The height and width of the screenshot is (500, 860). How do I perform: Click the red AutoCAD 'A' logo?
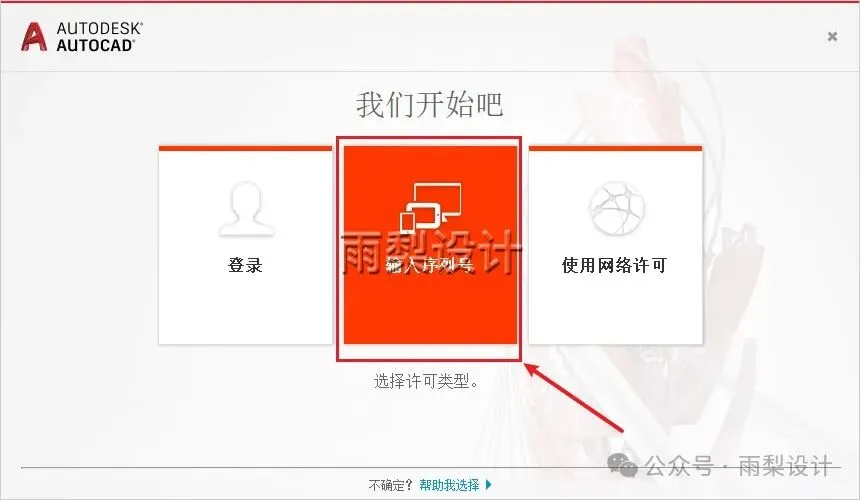(x=34, y=37)
